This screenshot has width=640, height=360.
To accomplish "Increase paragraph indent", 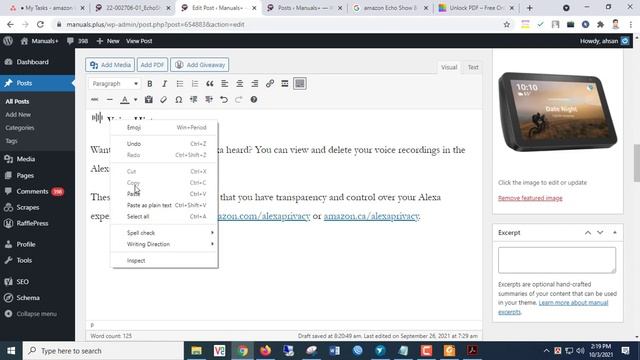I will pyautogui.click(x=209, y=100).
